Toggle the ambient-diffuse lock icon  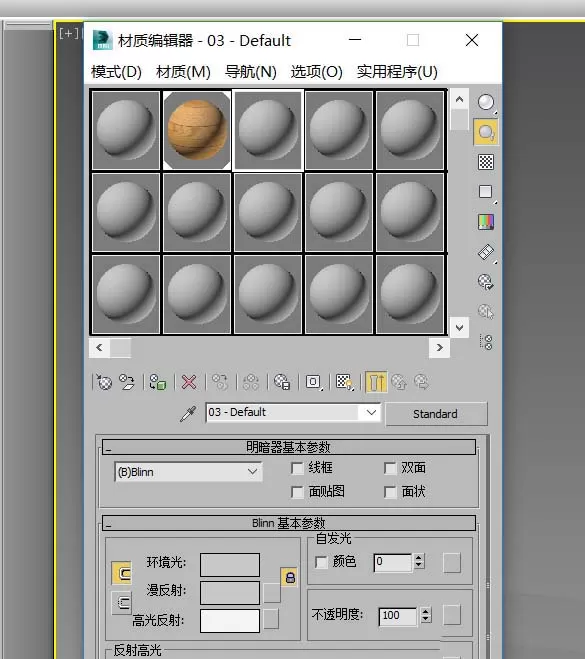coord(290,577)
